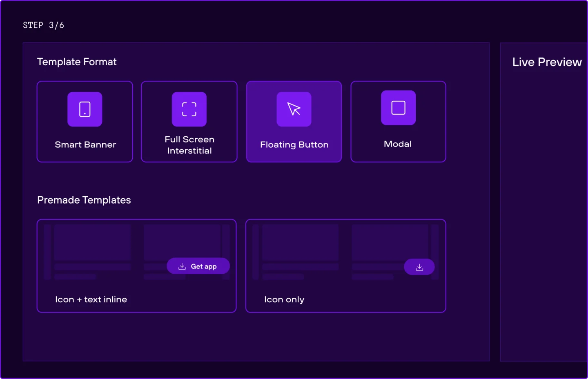This screenshot has width=588, height=379.
Task: Select the Floating Button label text
Action: click(294, 145)
